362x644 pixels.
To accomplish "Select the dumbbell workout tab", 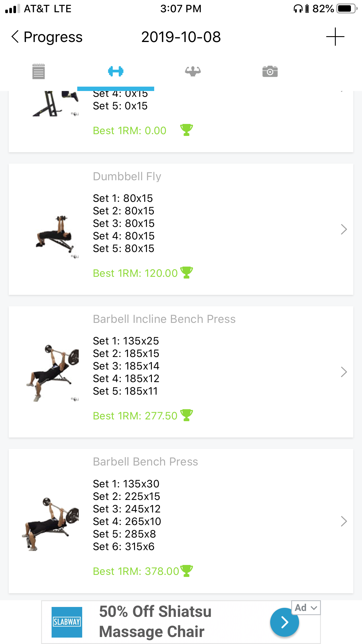I will (116, 71).
